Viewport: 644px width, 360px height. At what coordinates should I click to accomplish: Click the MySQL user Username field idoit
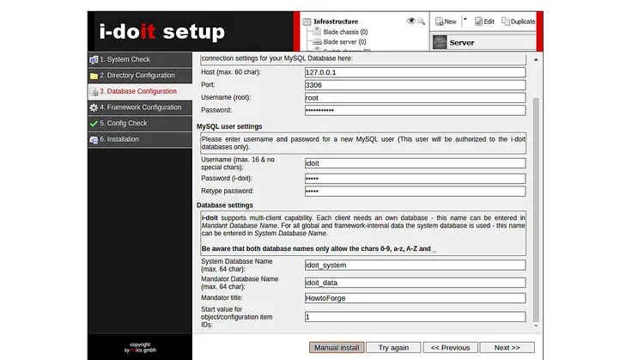pyautogui.click(x=415, y=163)
